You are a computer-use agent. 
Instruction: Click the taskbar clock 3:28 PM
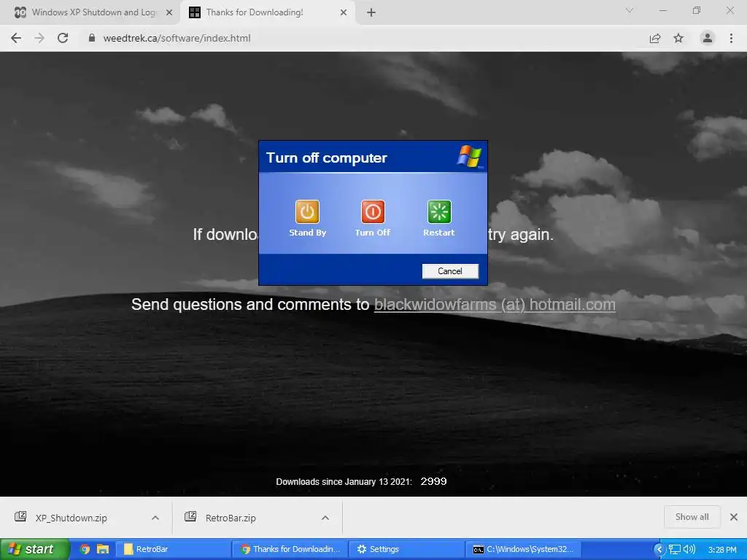(x=722, y=550)
